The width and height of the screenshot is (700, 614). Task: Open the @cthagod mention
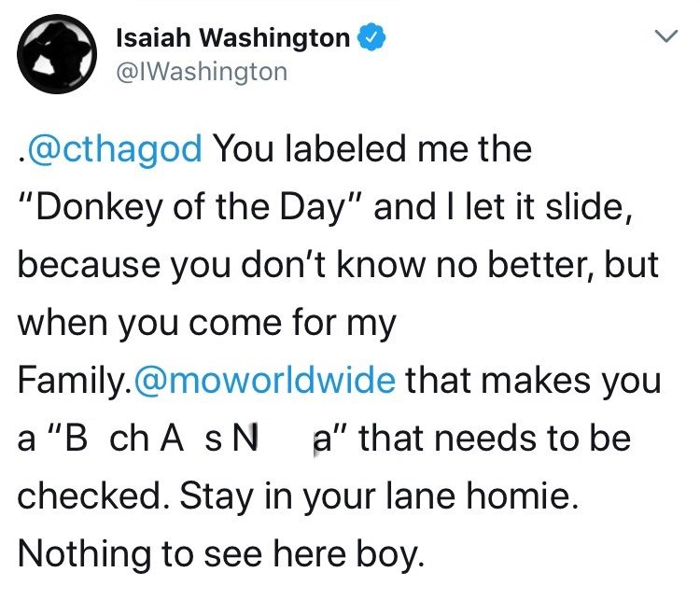click(x=115, y=149)
